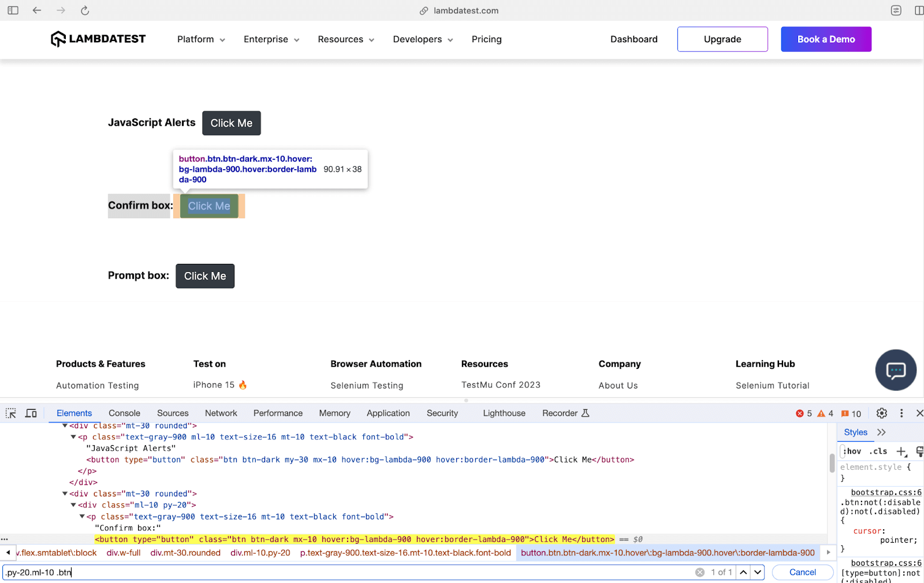
Task: Add new style rule plus icon
Action: point(901,451)
